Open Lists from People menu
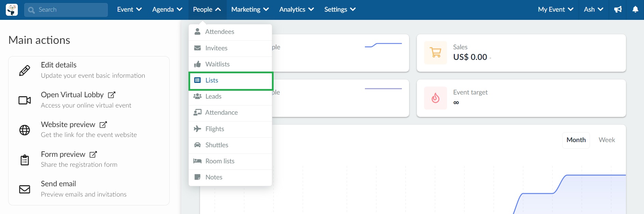Image resolution: width=644 pixels, height=214 pixels. (231, 81)
